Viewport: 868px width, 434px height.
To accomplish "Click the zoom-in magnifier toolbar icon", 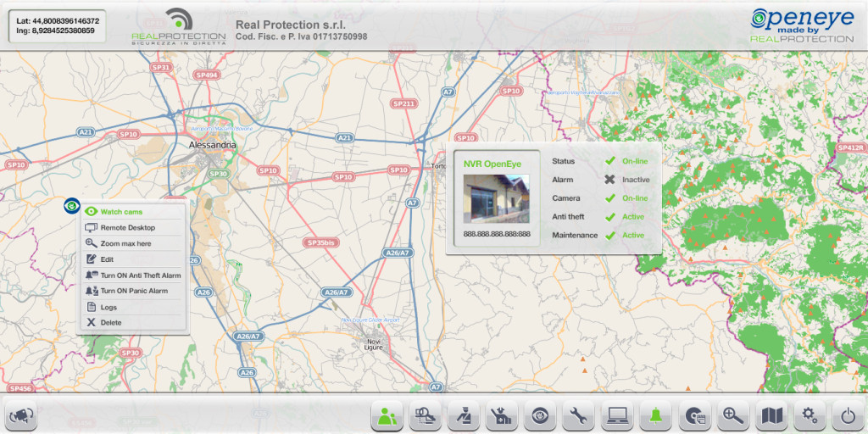I will coord(733,415).
